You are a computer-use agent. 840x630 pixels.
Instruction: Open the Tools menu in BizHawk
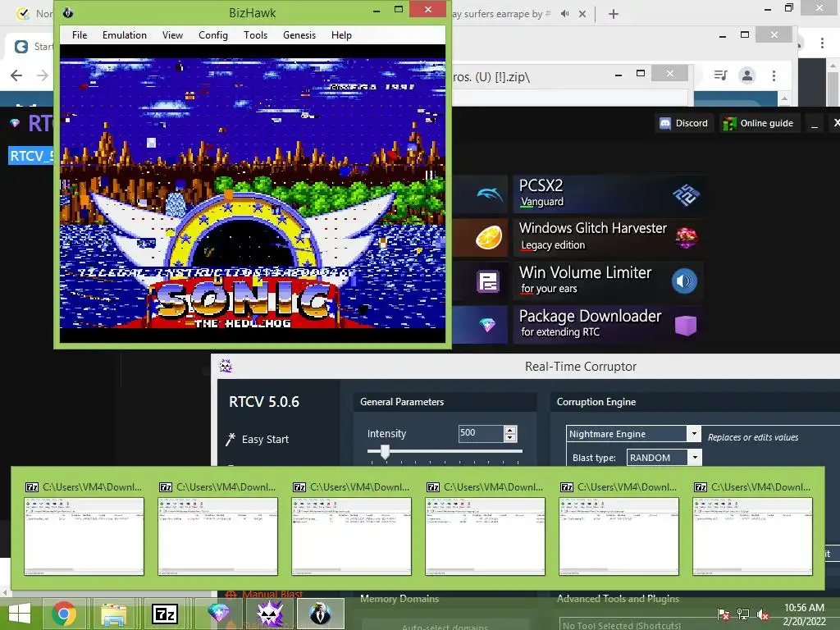(255, 34)
